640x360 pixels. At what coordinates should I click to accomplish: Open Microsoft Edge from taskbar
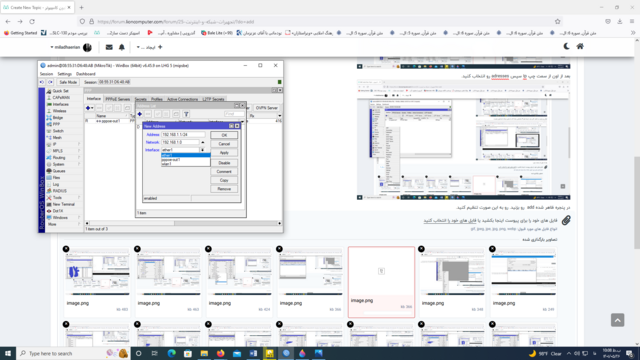click(171, 353)
